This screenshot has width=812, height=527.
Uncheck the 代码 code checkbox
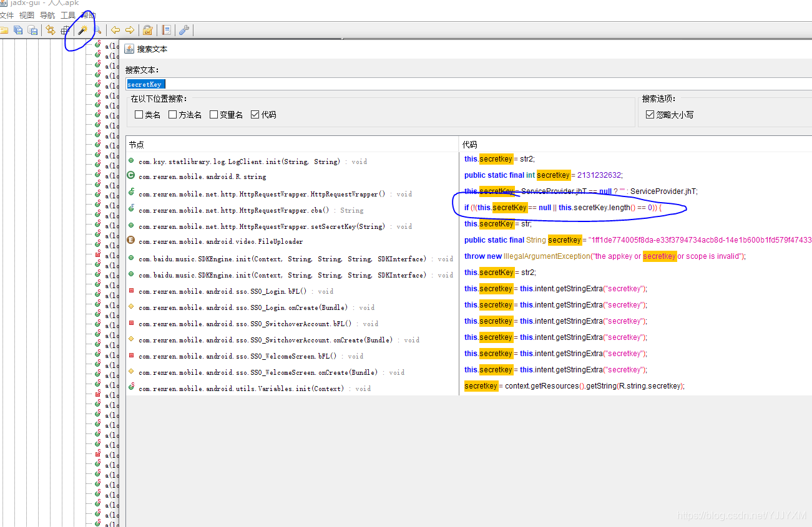pyautogui.click(x=255, y=115)
